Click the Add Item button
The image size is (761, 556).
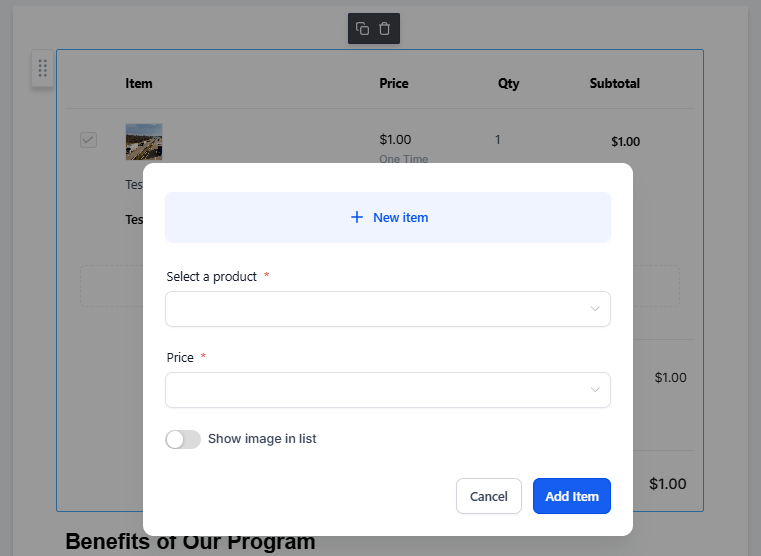572,496
